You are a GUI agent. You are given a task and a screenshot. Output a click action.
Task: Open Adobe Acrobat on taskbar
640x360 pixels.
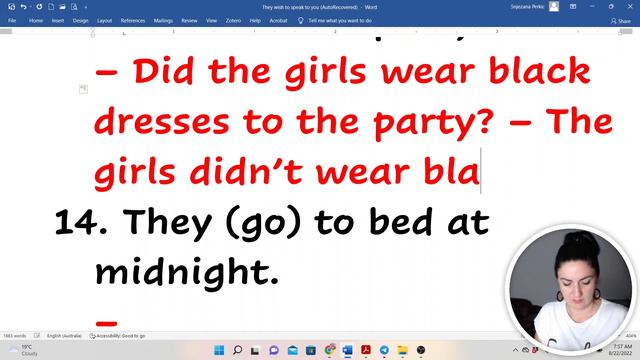(x=366, y=350)
